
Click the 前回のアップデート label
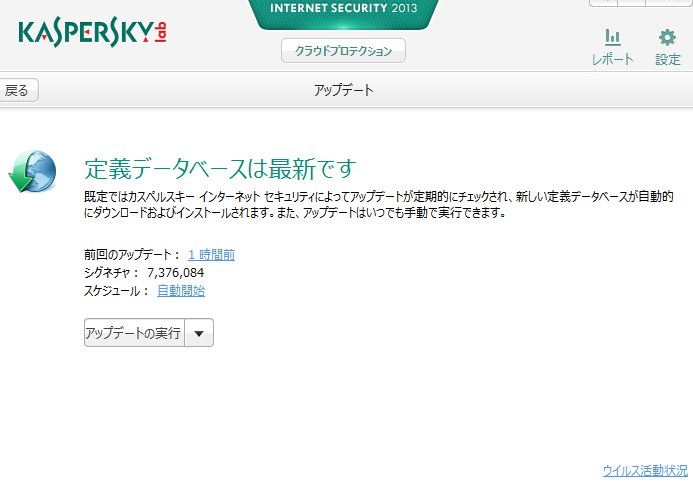click(132, 255)
